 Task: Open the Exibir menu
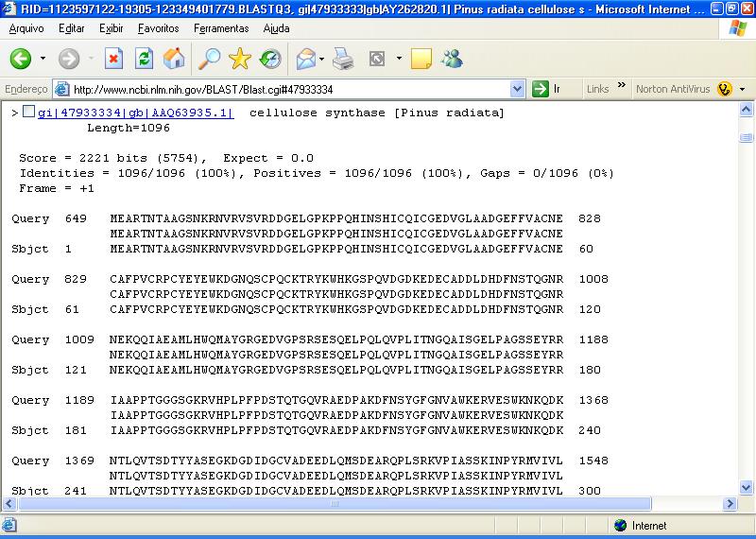pos(111,28)
